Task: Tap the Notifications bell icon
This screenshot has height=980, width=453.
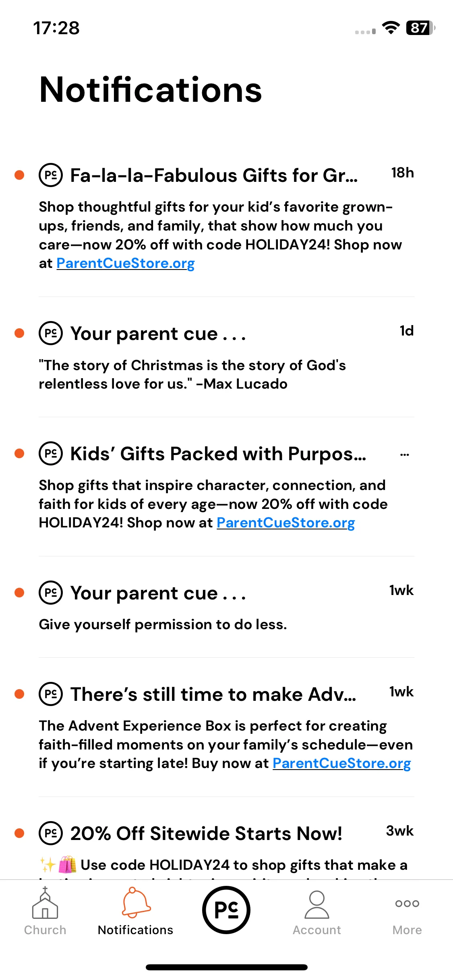Action: point(136,902)
